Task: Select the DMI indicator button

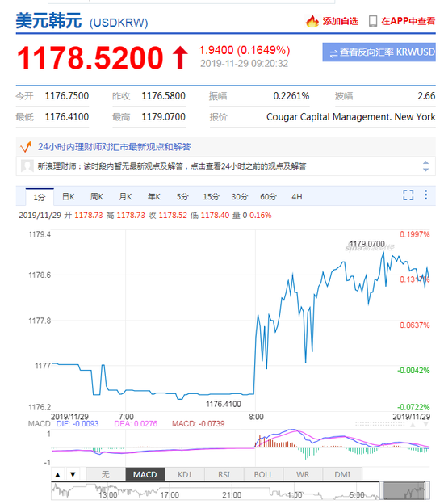Action: click(342, 474)
